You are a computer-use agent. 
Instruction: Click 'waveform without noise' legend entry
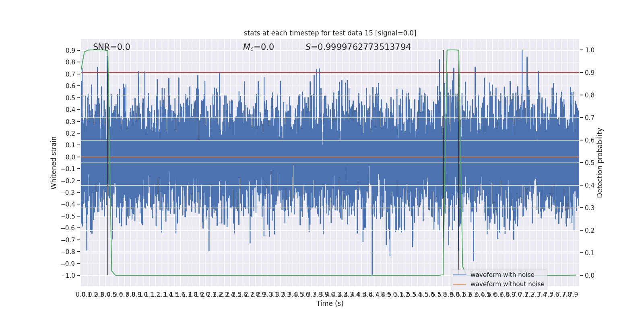coord(507,284)
